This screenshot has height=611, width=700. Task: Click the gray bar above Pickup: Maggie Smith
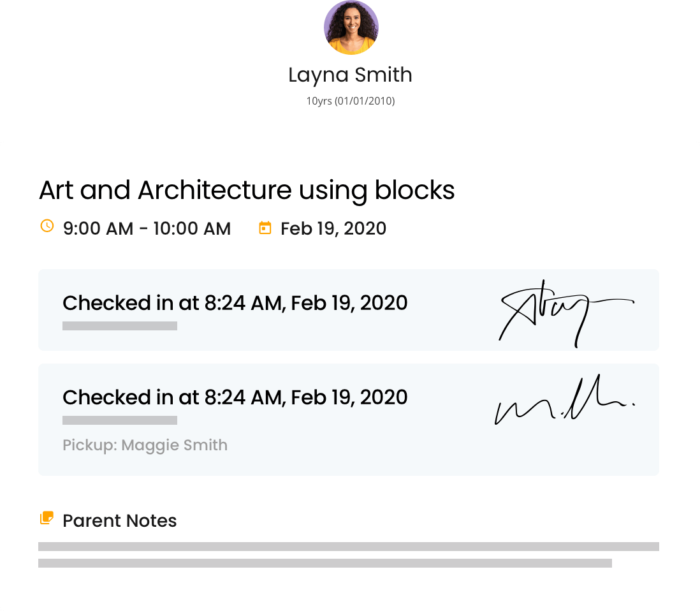coord(119,420)
